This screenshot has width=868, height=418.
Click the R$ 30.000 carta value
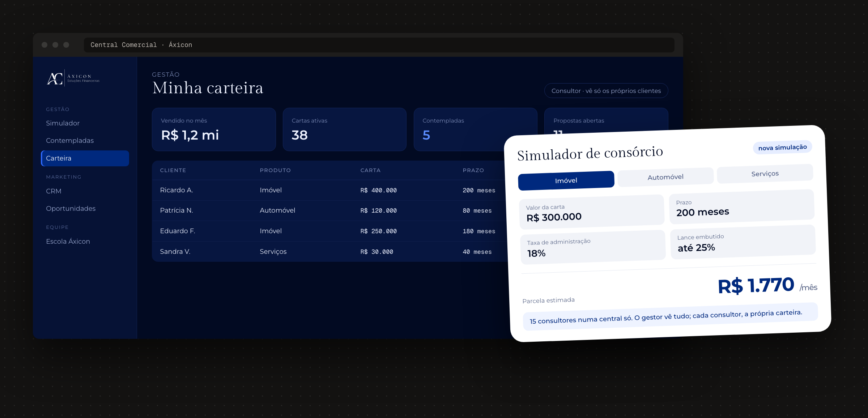[376, 252]
